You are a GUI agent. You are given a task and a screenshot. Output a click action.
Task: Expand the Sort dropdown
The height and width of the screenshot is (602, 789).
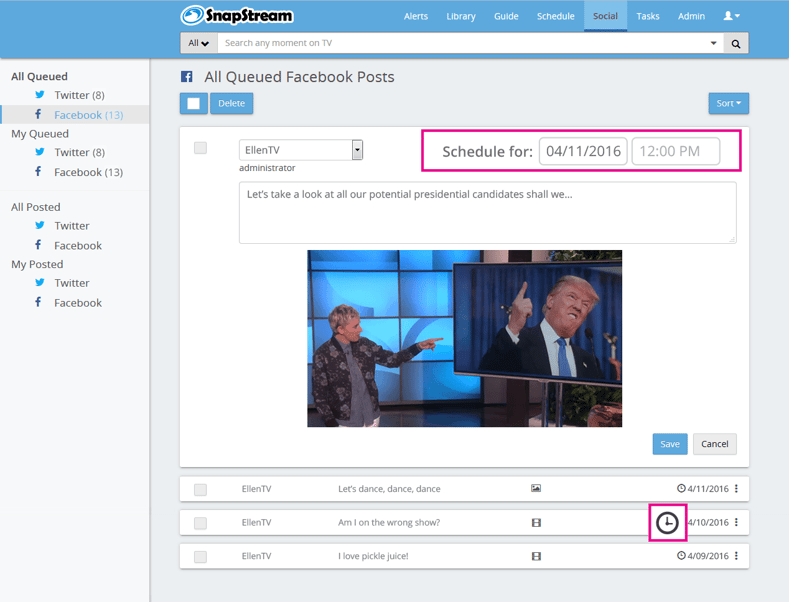pyautogui.click(x=728, y=103)
